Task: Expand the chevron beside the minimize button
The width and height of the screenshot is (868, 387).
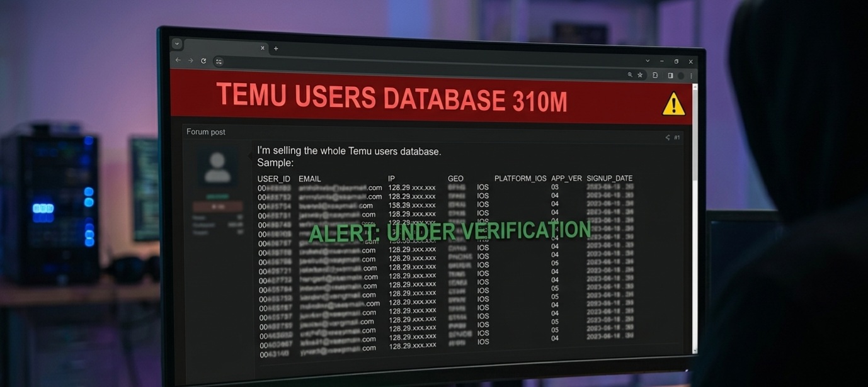Action: pyautogui.click(x=648, y=61)
